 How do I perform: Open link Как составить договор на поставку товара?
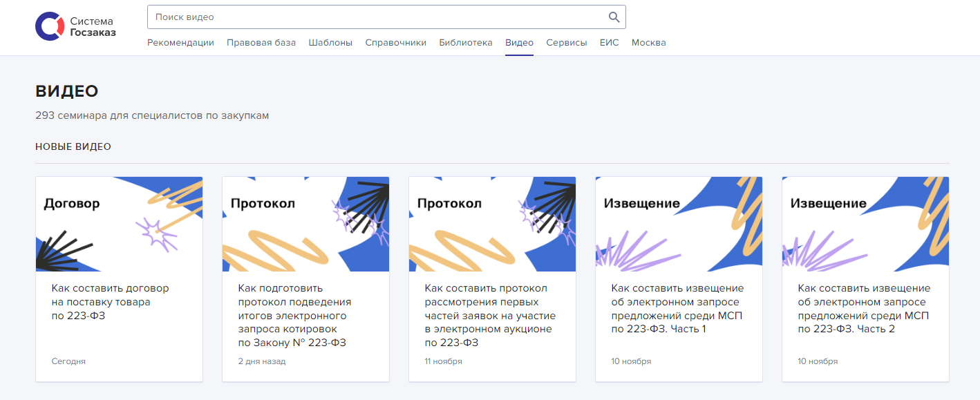tap(111, 302)
